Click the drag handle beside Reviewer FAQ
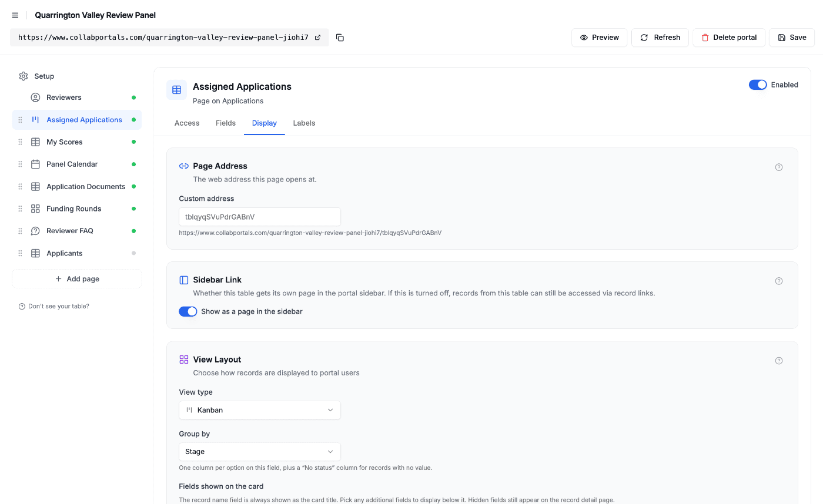 pyautogui.click(x=20, y=231)
